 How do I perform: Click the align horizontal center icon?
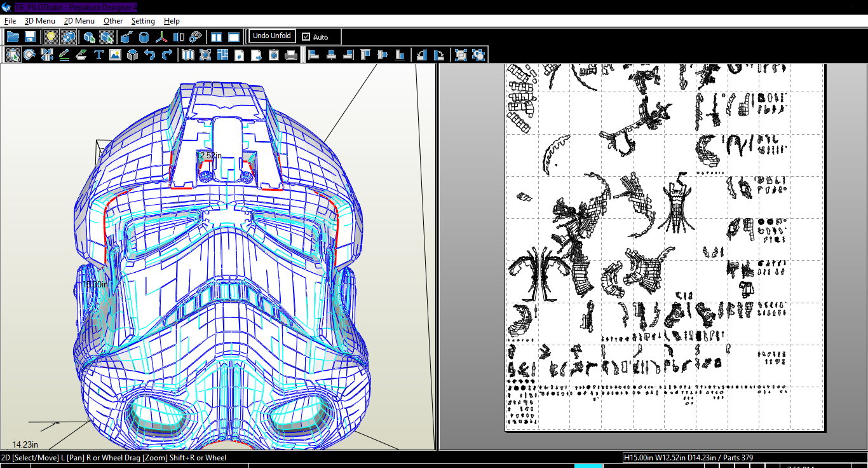tap(330, 55)
